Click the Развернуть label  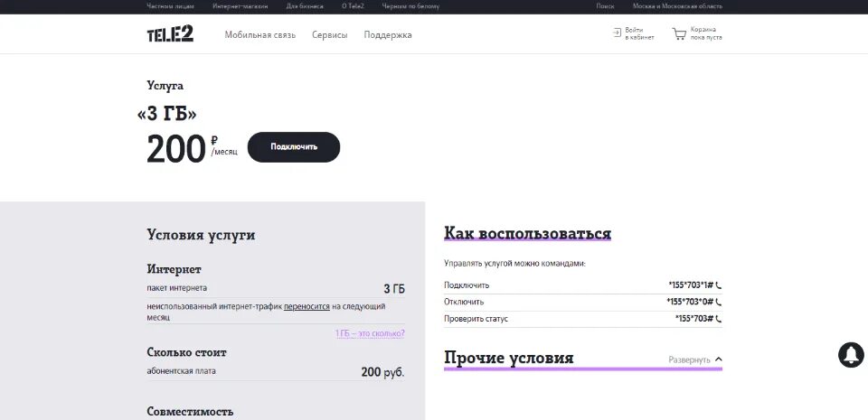689,359
